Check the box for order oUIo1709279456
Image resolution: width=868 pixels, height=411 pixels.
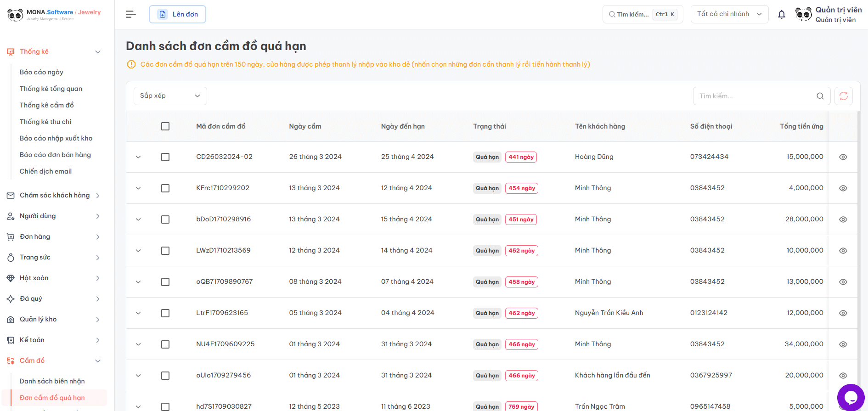(165, 376)
